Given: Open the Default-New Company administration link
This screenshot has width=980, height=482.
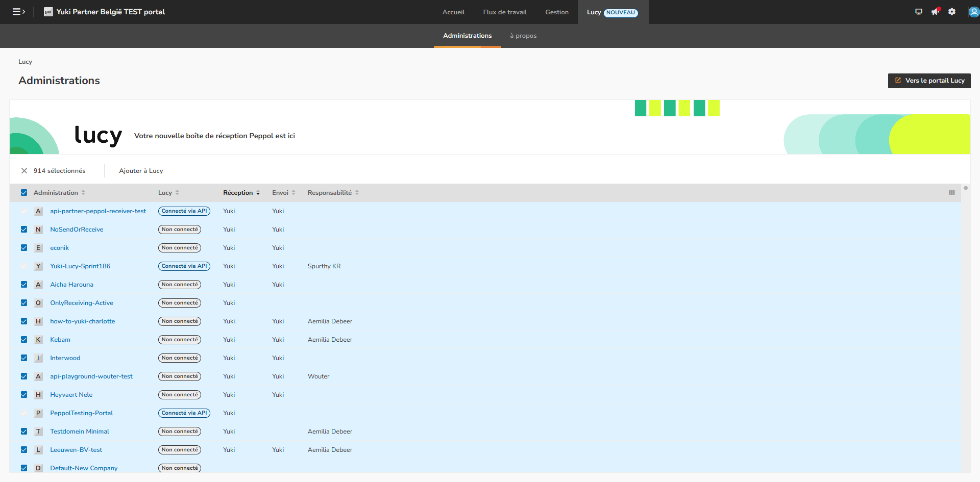Looking at the screenshot, I should [x=84, y=468].
